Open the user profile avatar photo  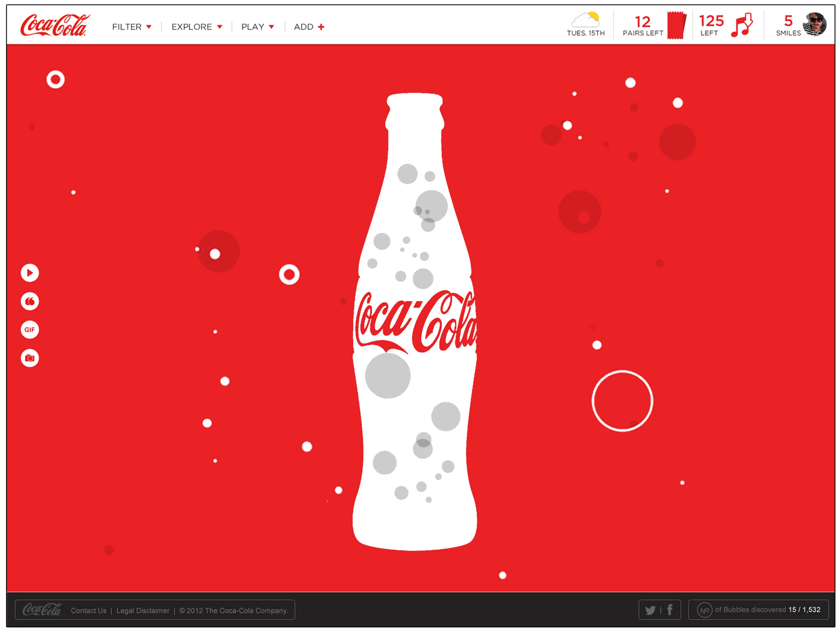(814, 24)
